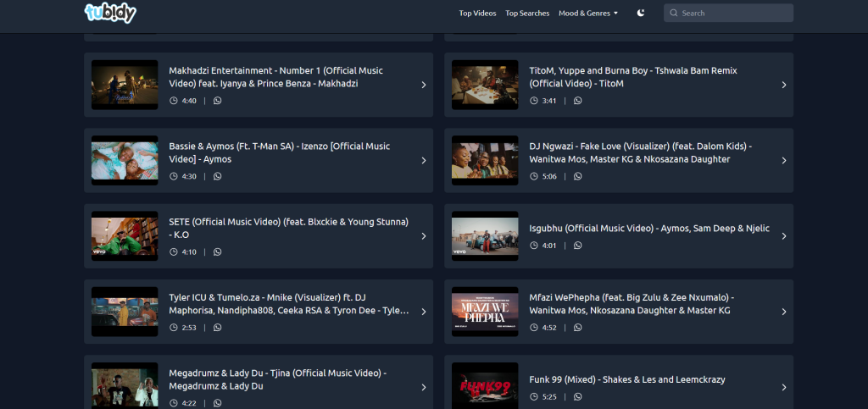Click clock icon on Tjina row

173,403
